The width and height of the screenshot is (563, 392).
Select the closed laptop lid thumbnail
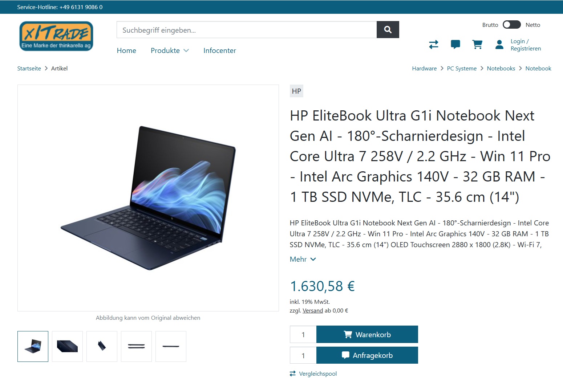click(x=67, y=346)
